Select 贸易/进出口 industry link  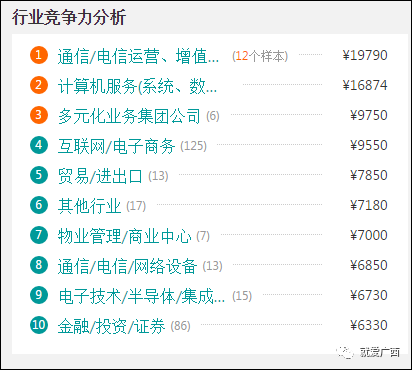[100, 176]
